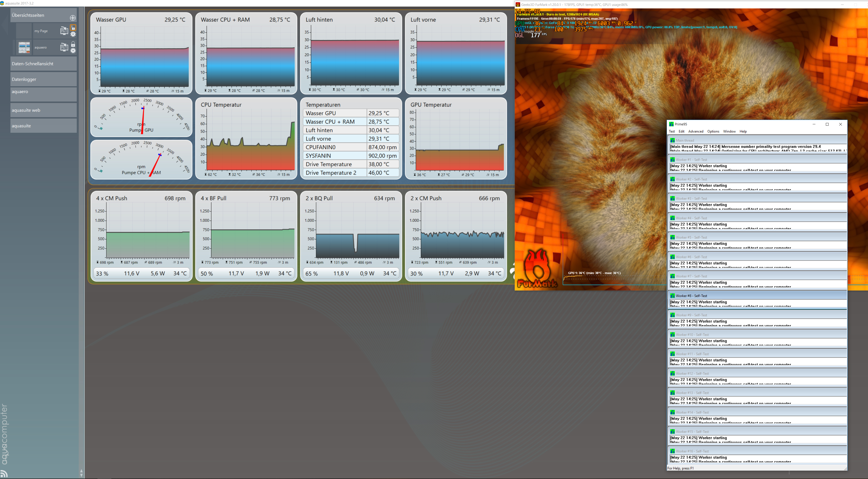Click the Prime95 Worker #8 window icon

[672, 296]
